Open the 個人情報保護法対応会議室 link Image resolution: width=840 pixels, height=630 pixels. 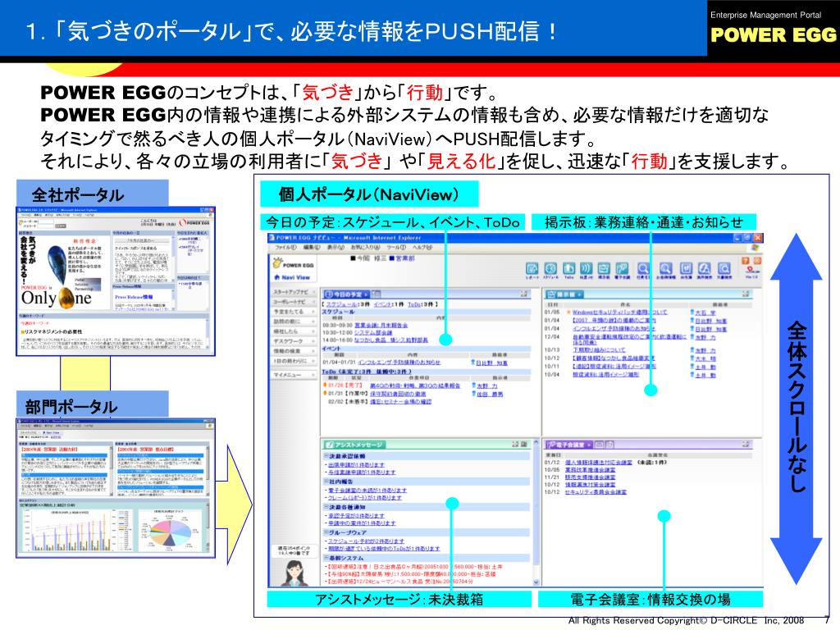[x=598, y=462]
